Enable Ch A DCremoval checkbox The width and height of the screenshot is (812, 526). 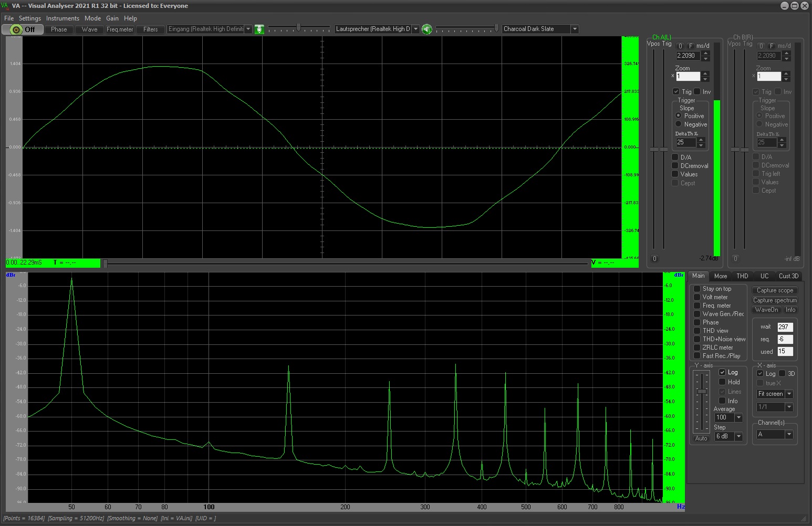click(x=675, y=165)
